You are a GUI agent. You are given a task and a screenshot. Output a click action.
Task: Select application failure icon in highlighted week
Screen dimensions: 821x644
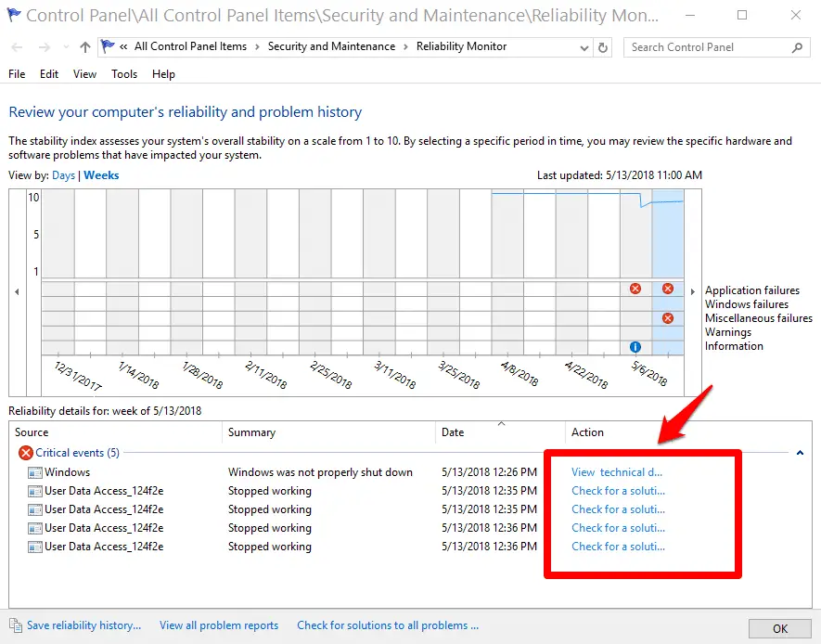click(x=668, y=289)
